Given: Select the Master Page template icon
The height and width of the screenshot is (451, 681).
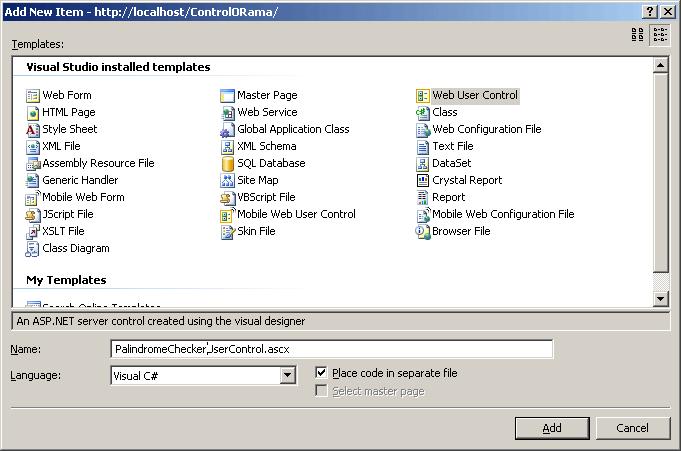Looking at the screenshot, I should [x=227, y=96].
